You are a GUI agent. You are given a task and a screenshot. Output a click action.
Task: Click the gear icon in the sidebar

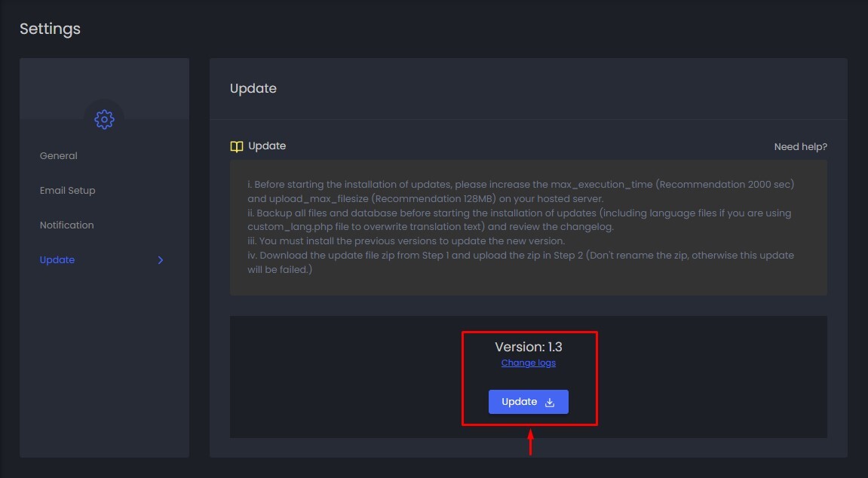click(x=104, y=119)
